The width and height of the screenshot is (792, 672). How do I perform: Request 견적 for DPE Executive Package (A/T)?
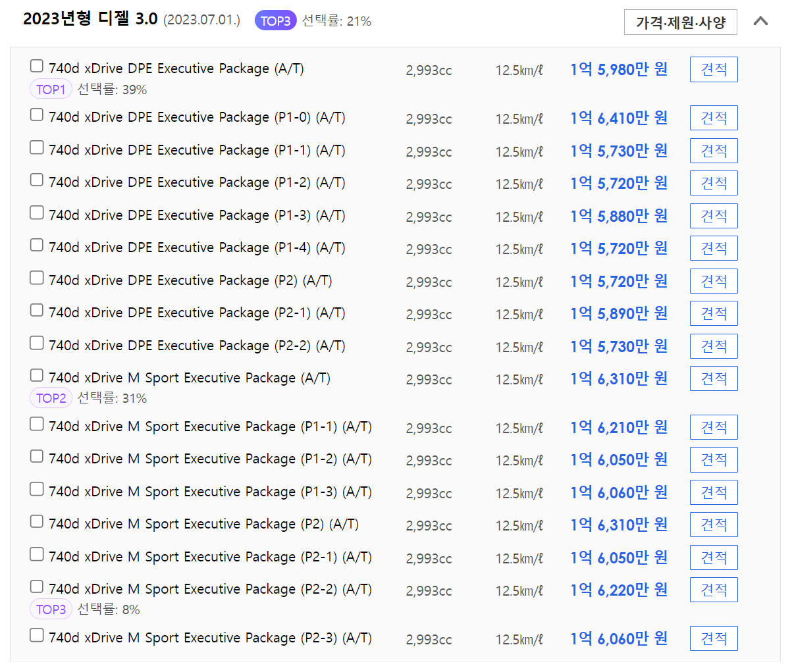(x=714, y=69)
